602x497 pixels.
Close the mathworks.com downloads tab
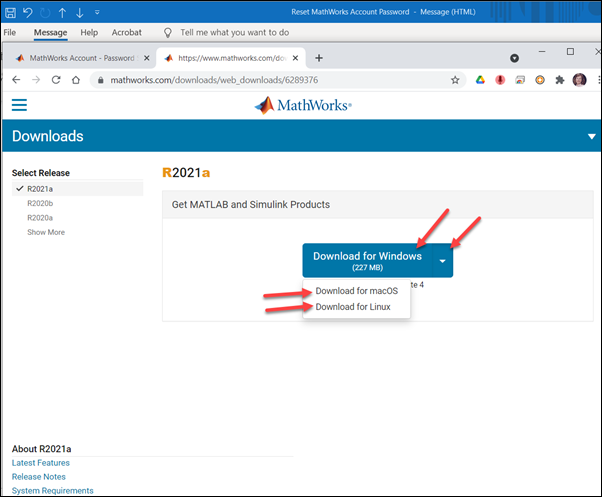[295, 58]
